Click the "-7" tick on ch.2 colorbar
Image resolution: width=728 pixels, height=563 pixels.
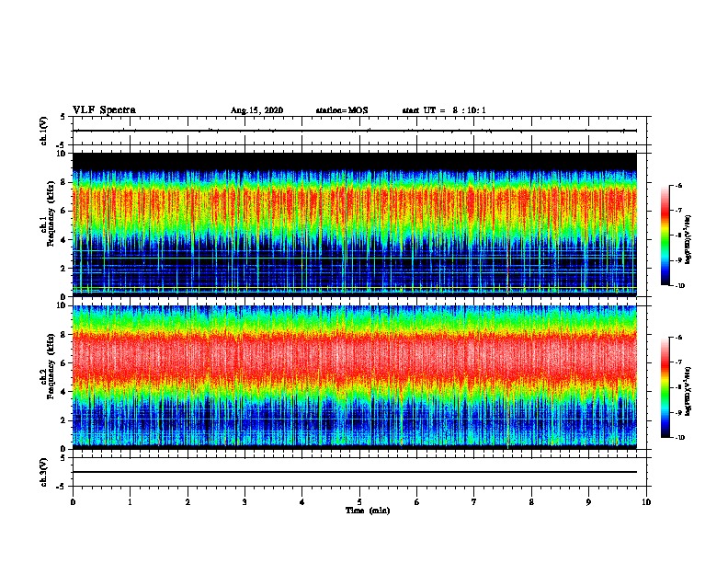click(678, 362)
